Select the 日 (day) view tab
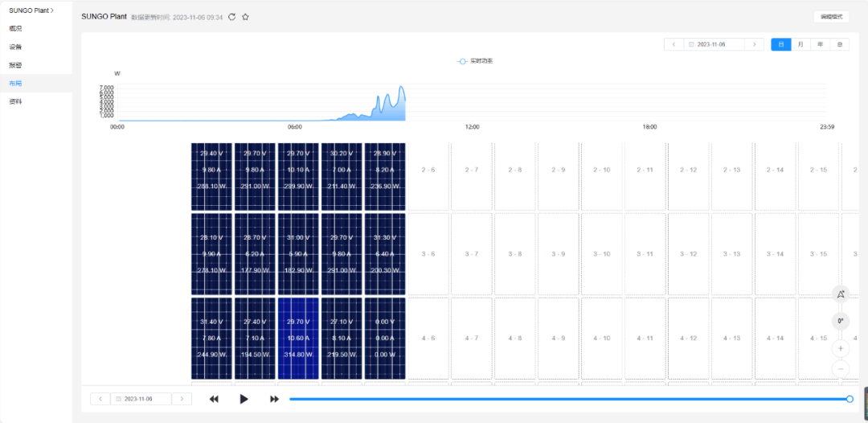Viewport: 868px width, 423px height. click(781, 44)
